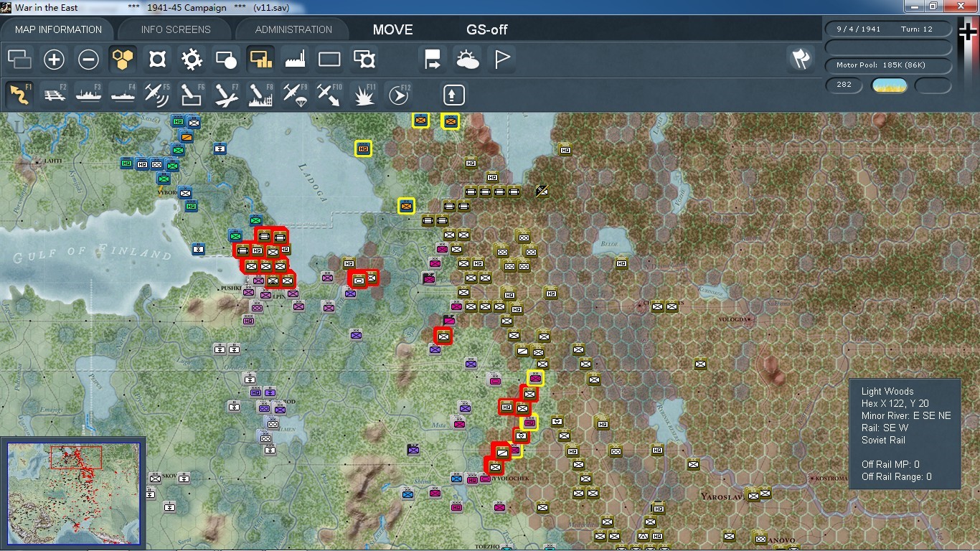Select the black air unit east of Ladoga
The width and height of the screenshot is (980, 551).
click(x=542, y=190)
